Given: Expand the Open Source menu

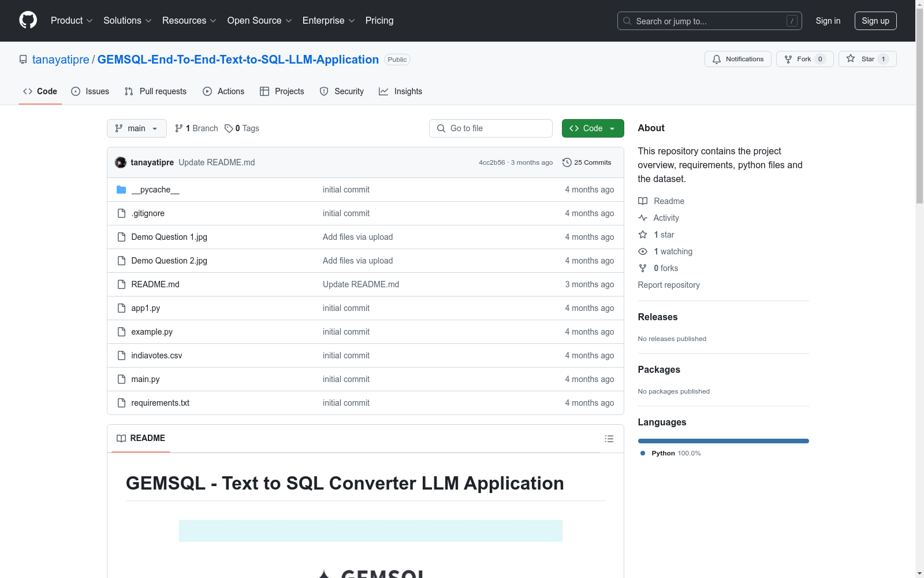Looking at the screenshot, I should (x=260, y=21).
